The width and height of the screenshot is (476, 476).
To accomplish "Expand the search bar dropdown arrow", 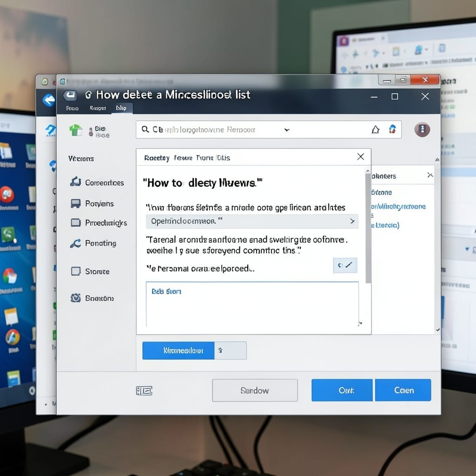I will tap(286, 130).
